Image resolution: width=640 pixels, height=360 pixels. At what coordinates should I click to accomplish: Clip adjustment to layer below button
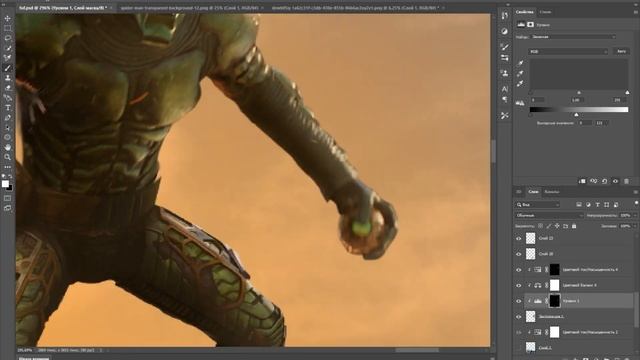click(582, 181)
